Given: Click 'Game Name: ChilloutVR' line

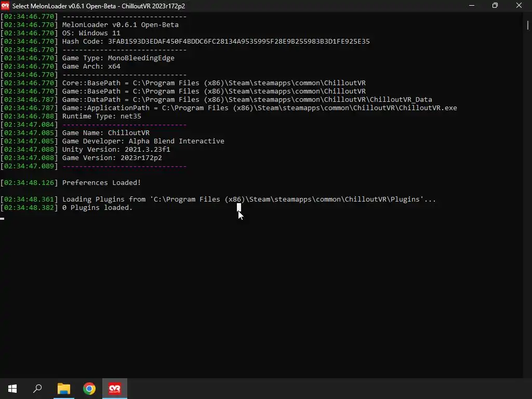Looking at the screenshot, I should pos(106,133).
